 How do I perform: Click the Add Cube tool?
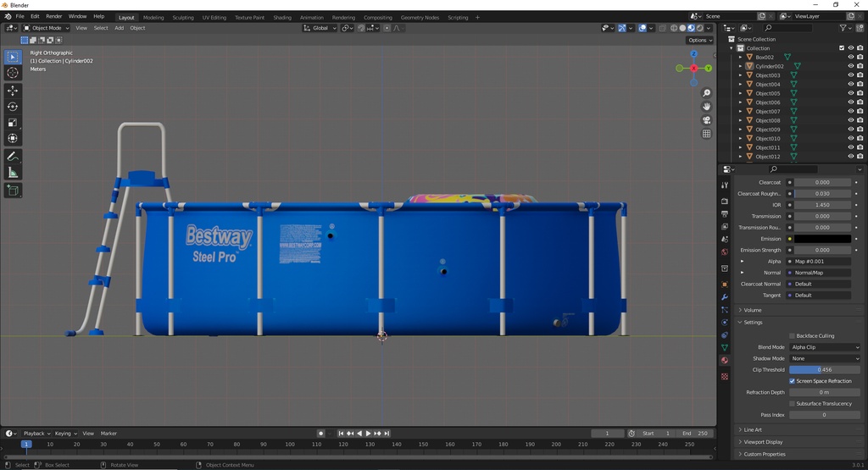[x=13, y=191]
